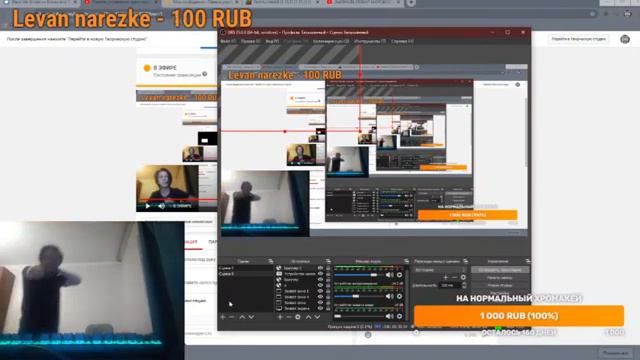Viewport: 640px width, 360px height.
Task: Play the YouTube stream preview video
Action: (x=148, y=206)
